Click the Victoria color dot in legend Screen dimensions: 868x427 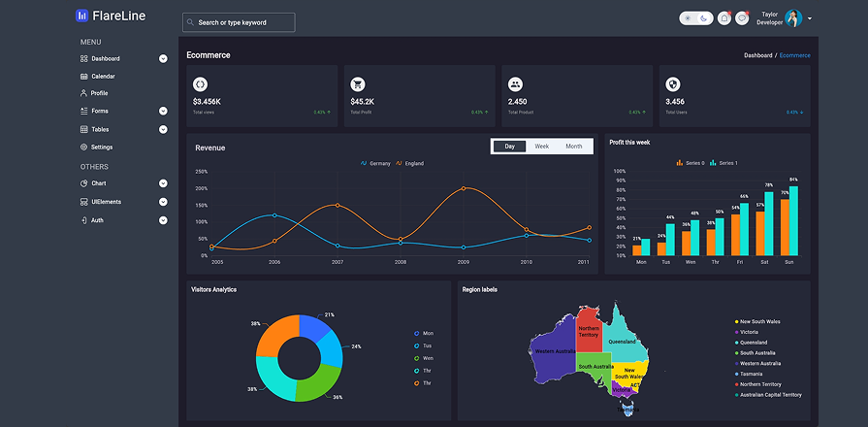(x=737, y=332)
